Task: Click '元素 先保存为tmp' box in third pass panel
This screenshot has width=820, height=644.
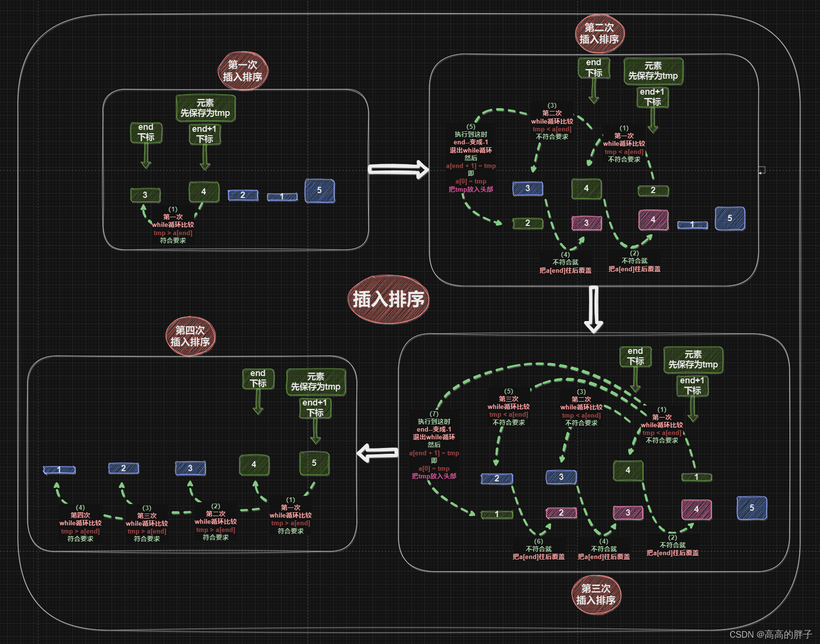Action: (x=693, y=360)
